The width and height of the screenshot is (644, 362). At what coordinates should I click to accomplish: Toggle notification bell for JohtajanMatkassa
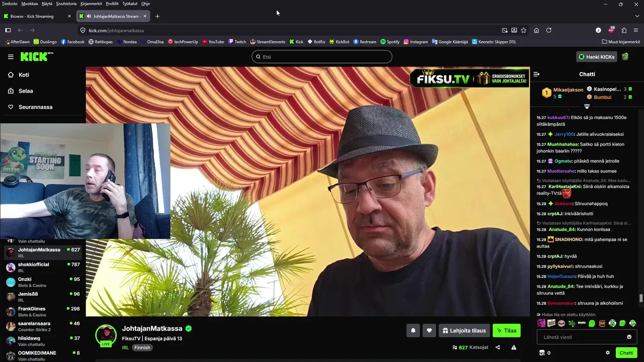click(x=413, y=330)
